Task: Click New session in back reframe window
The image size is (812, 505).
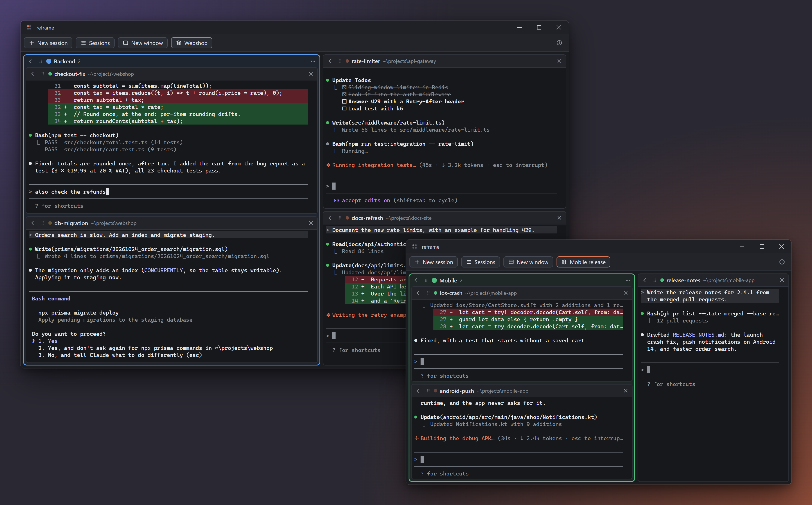Action: click(48, 43)
